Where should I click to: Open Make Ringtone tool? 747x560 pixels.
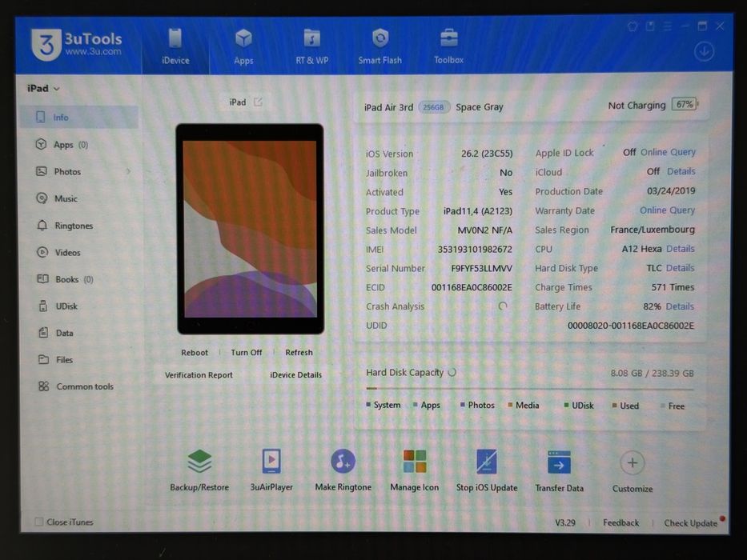343,470
